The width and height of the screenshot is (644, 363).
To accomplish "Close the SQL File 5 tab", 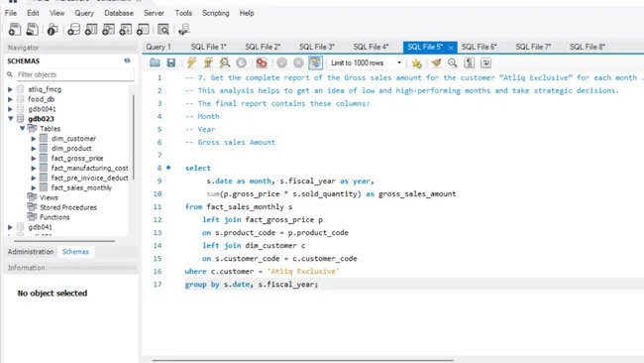I will 451,48.
